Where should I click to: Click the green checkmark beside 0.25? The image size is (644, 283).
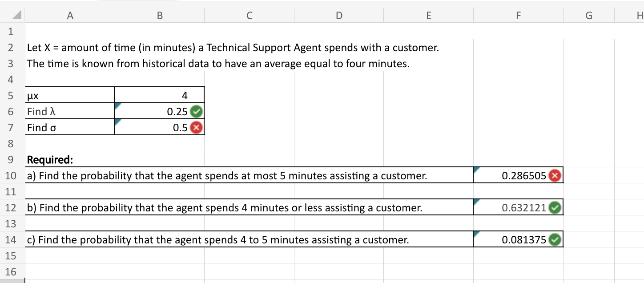pyautogui.click(x=196, y=112)
